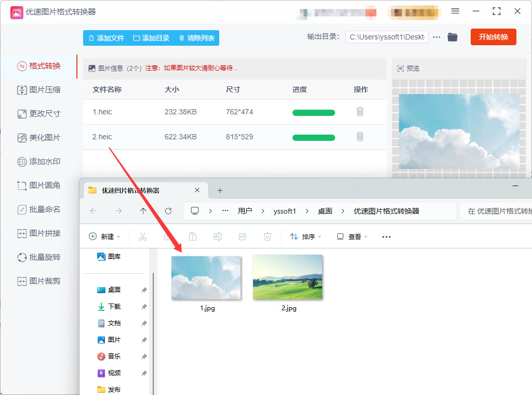Open 图片裁剪 in the sidebar
The width and height of the screenshot is (532, 395).
pos(38,281)
